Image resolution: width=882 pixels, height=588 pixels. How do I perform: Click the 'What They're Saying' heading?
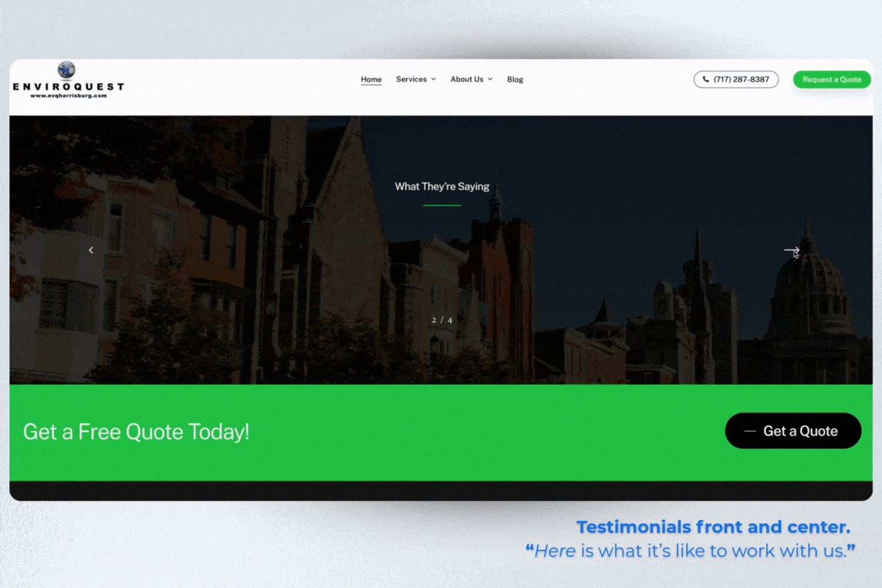(x=442, y=186)
